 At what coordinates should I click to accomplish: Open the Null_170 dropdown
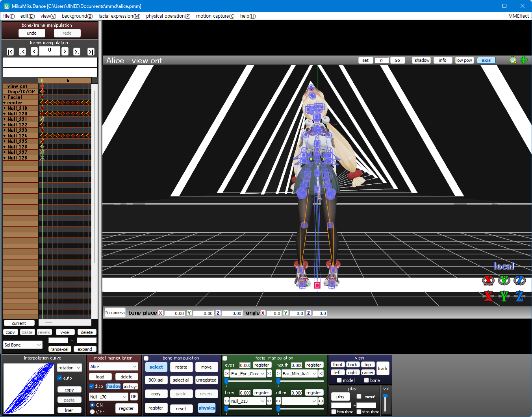click(x=109, y=397)
